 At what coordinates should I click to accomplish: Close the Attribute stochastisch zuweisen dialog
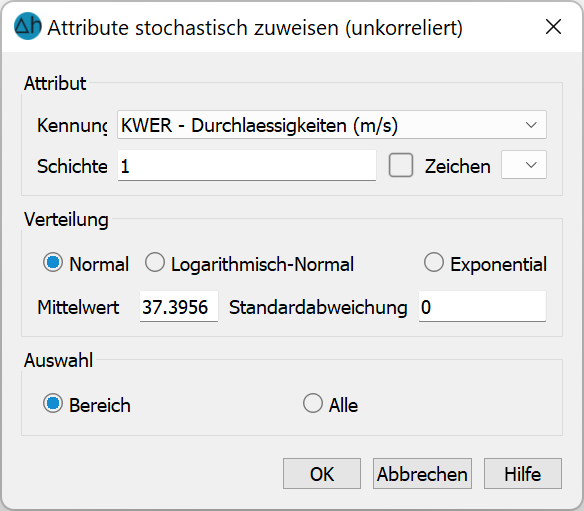tap(553, 27)
